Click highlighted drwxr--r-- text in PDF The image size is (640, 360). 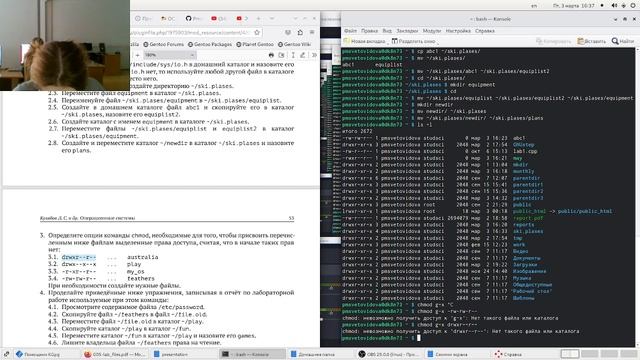79,257
